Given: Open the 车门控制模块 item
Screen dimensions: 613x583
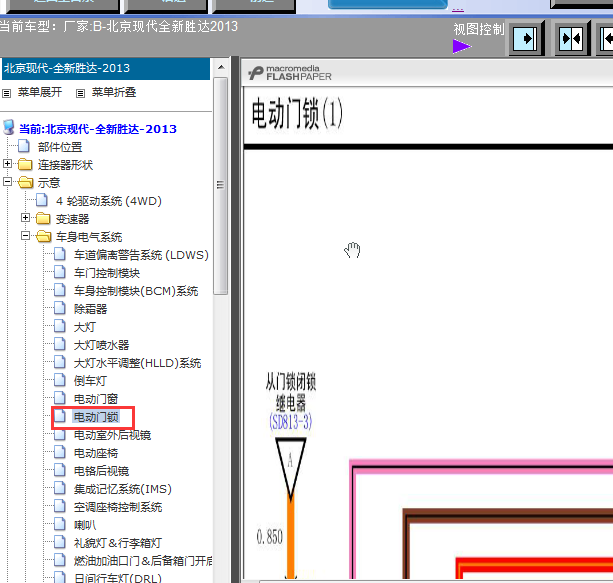Looking at the screenshot, I should point(107,273).
